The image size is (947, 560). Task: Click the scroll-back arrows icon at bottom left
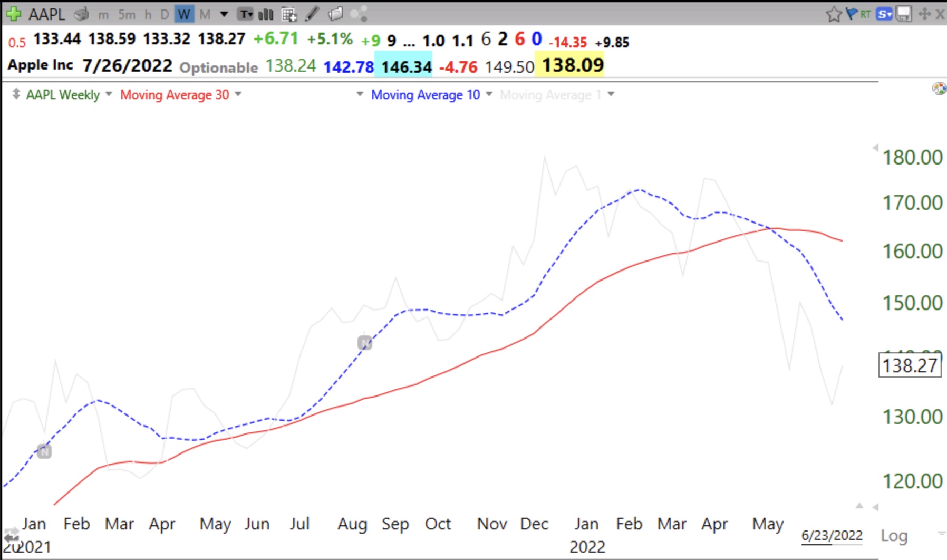[x=11, y=536]
